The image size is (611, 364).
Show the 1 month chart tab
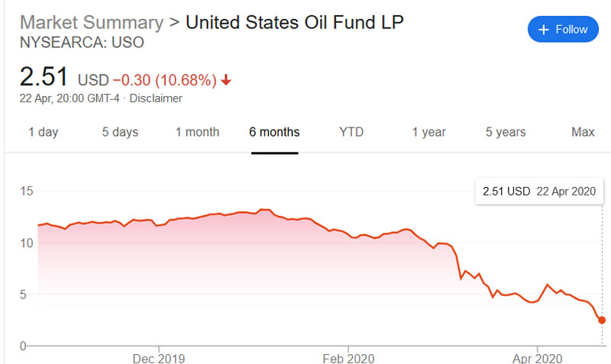tap(197, 132)
